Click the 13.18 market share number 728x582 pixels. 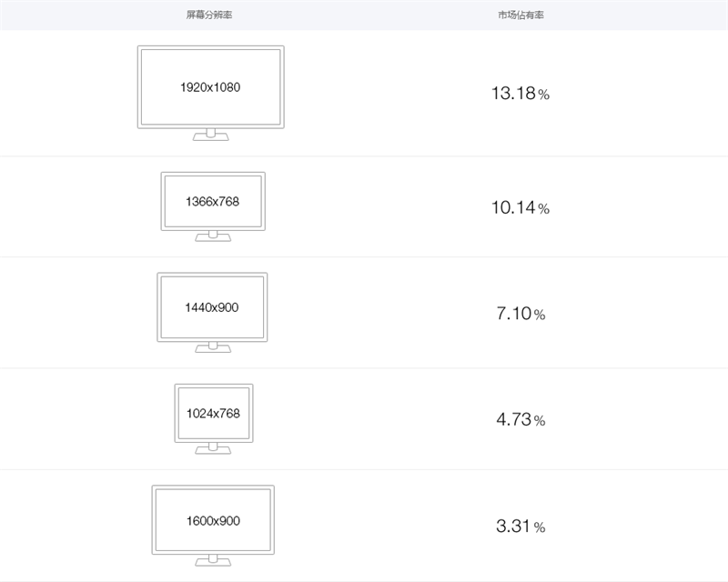(512, 94)
